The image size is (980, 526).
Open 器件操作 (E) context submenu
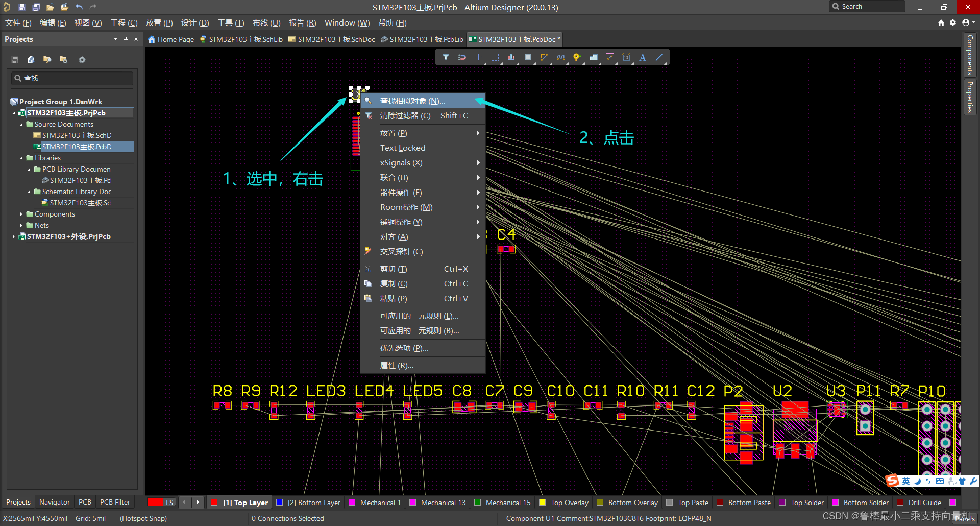(x=423, y=193)
